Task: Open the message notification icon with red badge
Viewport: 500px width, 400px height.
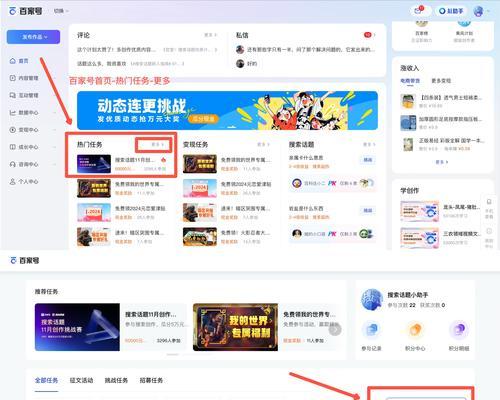Action: (419, 11)
